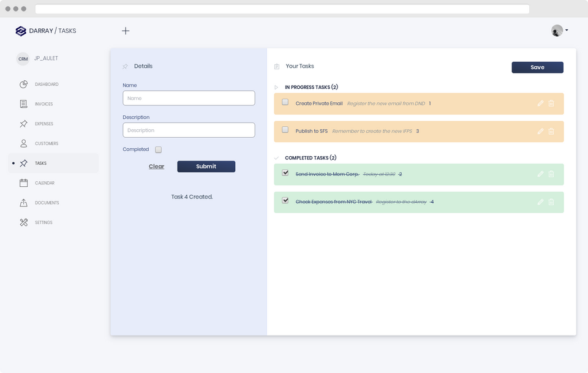Edit the Create Private Email task

point(540,104)
